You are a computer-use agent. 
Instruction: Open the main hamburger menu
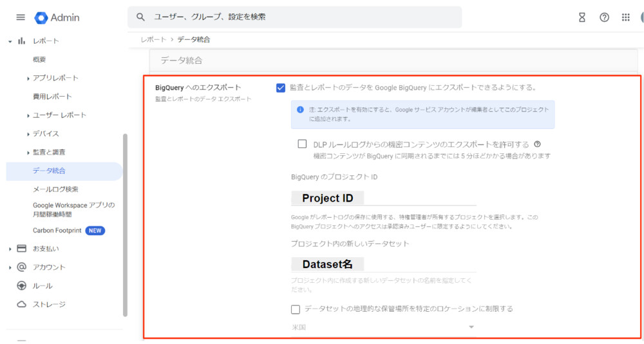[21, 17]
